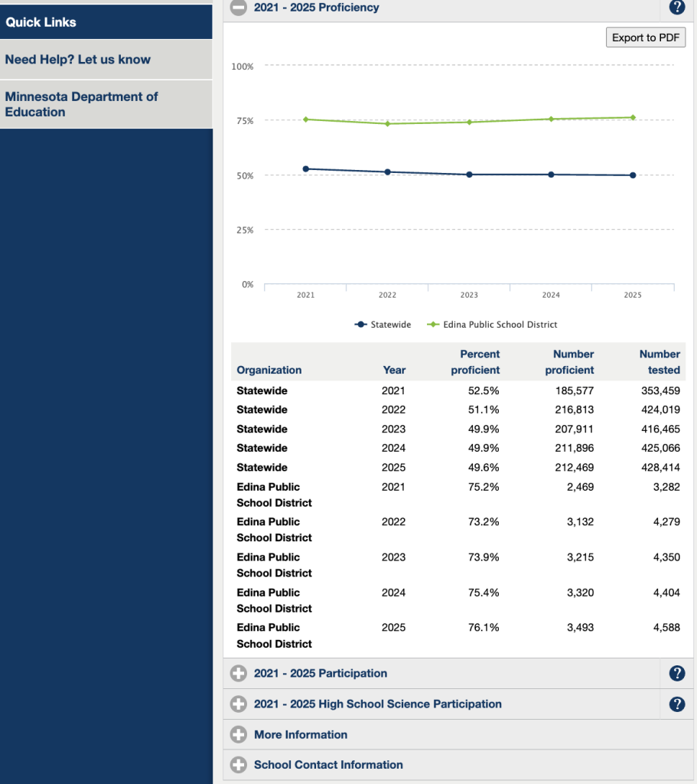697x784 pixels.
Task: Open Quick Links sidebar menu item
Action: tap(41, 22)
